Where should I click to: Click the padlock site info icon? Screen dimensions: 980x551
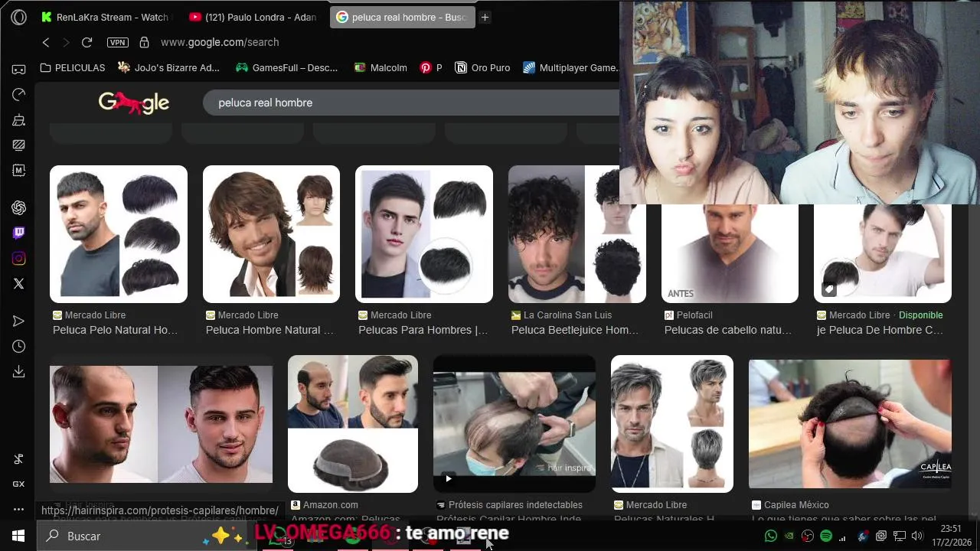click(144, 42)
